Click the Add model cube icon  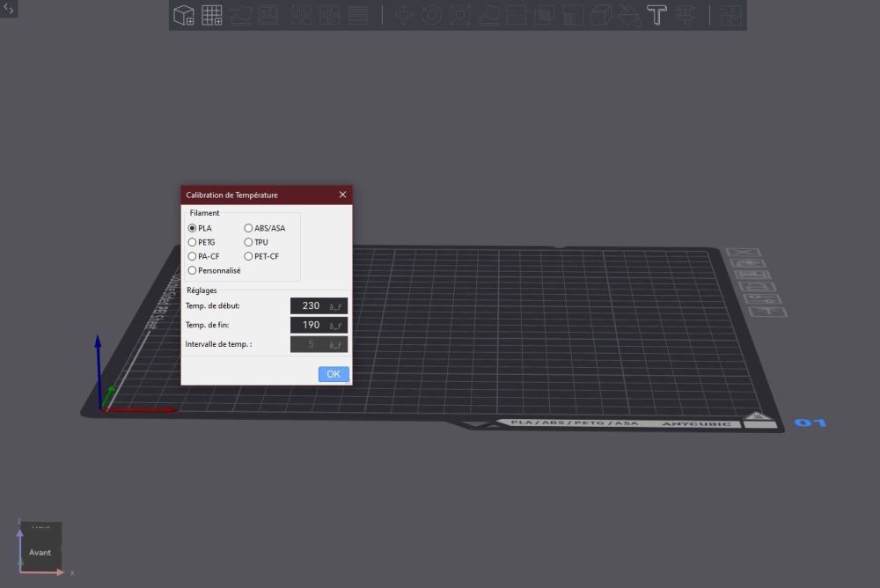[184, 15]
